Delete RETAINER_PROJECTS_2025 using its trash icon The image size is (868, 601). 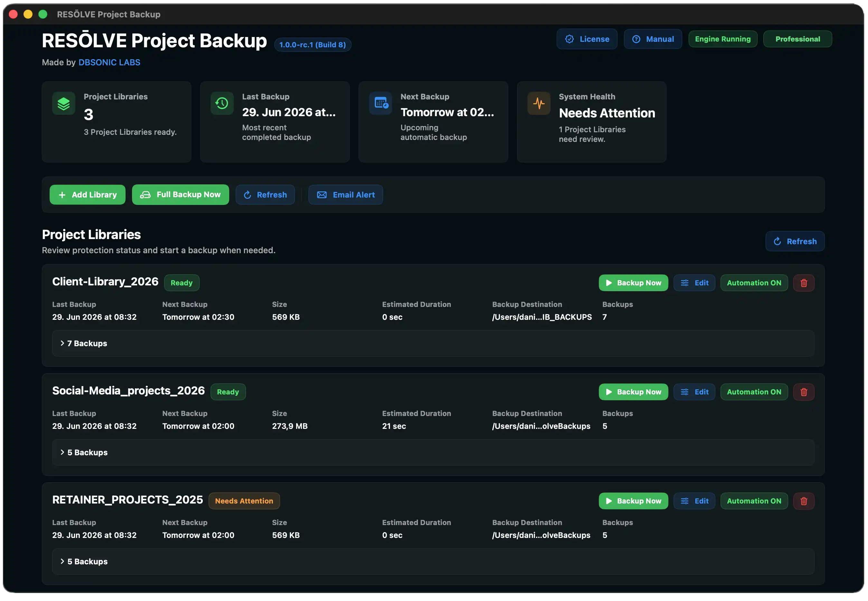point(804,501)
